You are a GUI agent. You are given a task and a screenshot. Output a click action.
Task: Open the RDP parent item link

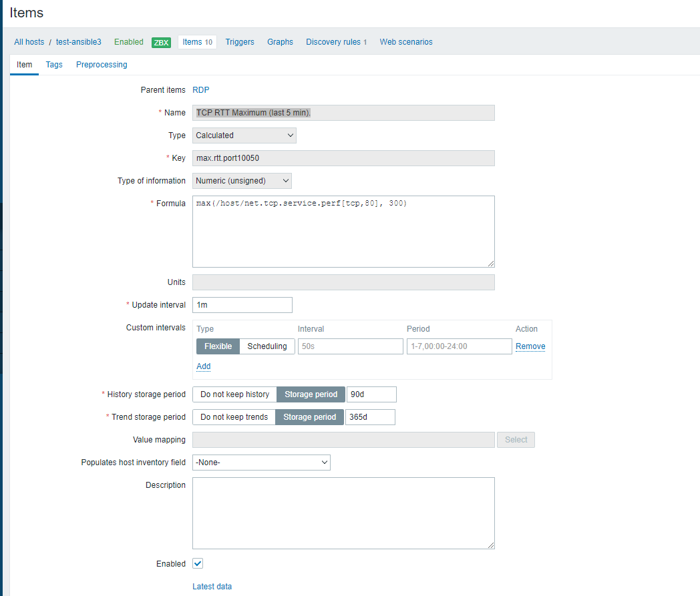tap(201, 89)
